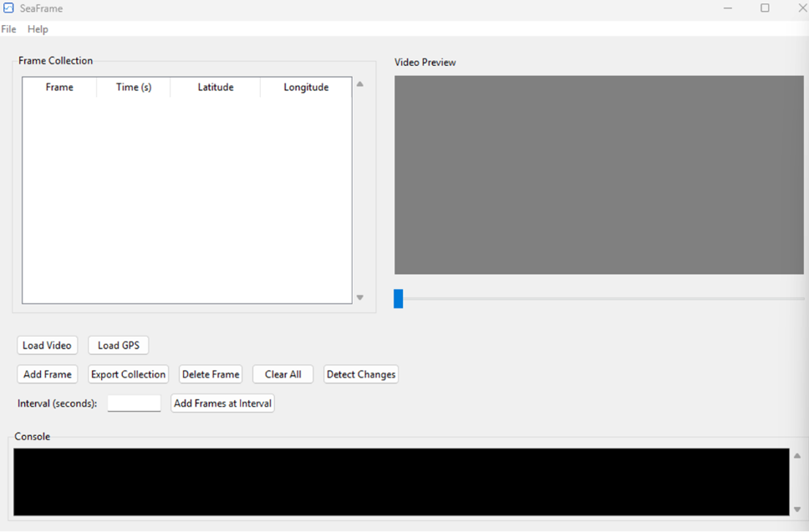The width and height of the screenshot is (809, 532).
Task: Click the gray Video Preview area
Action: click(599, 175)
